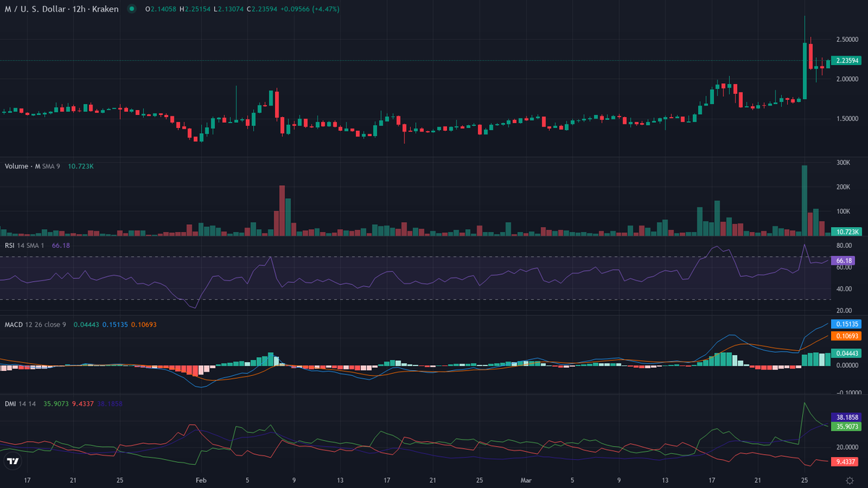Open chart settings gear icon
This screenshot has height=488, width=868.
pos(848,480)
